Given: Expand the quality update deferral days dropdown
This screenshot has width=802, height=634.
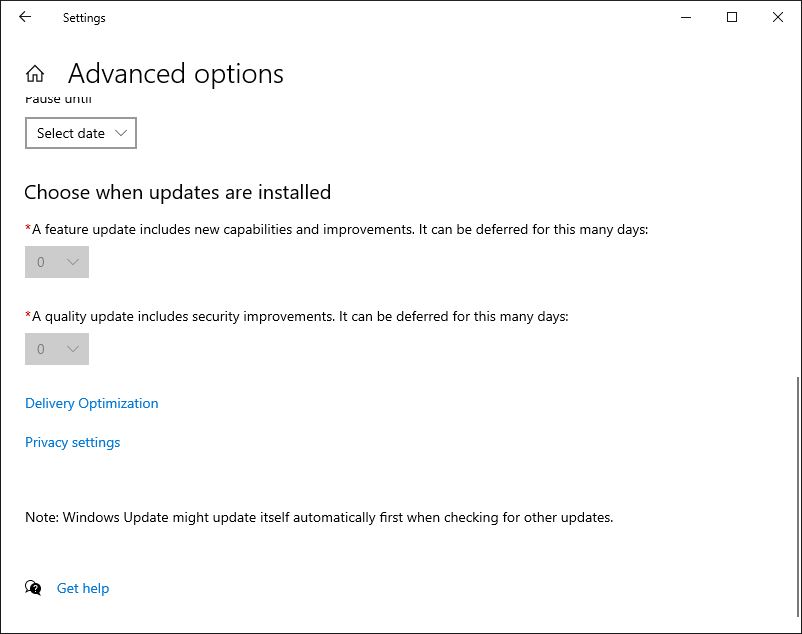Looking at the screenshot, I should (57, 349).
